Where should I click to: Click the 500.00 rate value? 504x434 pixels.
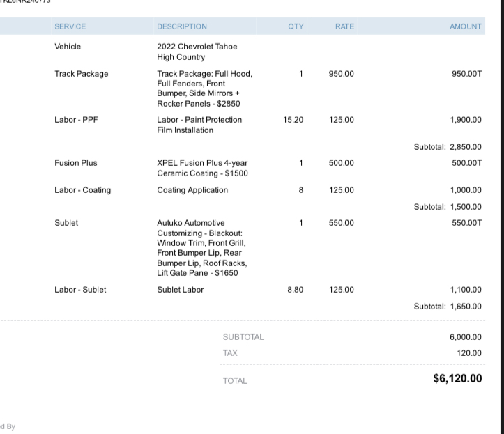click(x=342, y=163)
